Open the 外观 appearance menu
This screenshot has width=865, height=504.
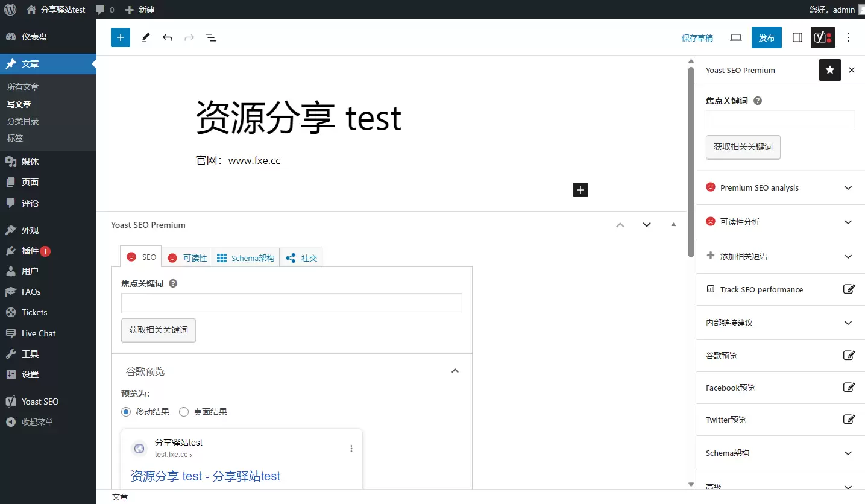pyautogui.click(x=48, y=230)
